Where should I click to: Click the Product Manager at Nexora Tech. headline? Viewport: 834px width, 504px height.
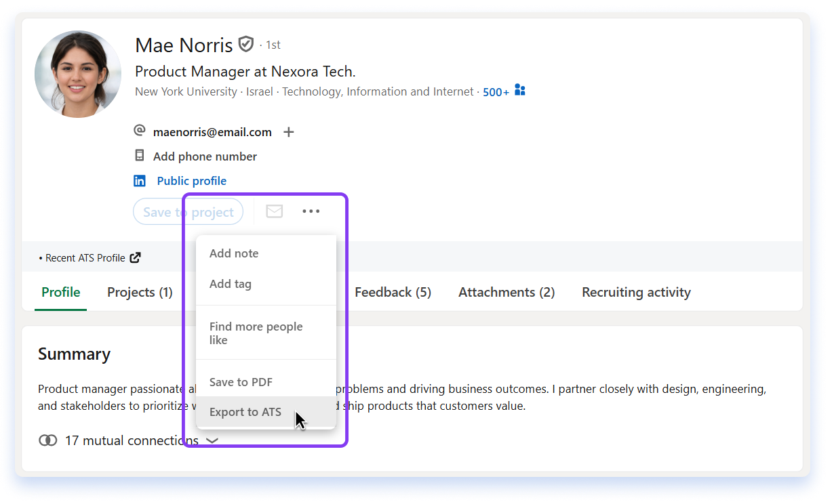[x=245, y=71]
